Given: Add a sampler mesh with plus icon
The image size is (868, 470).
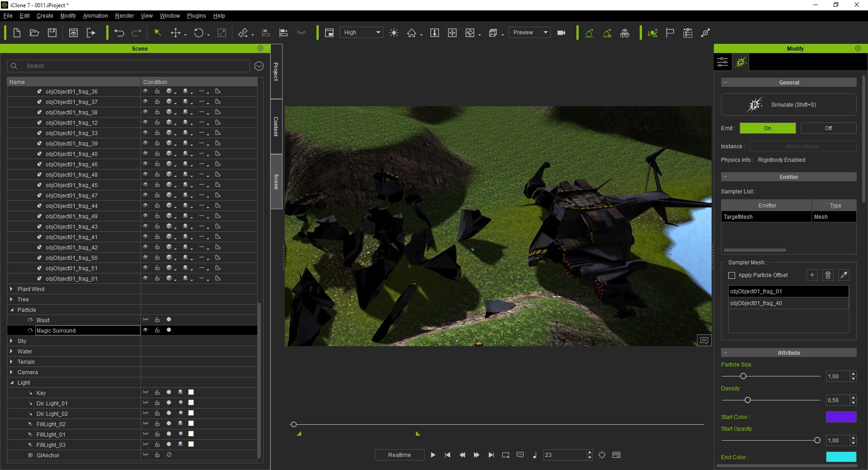Looking at the screenshot, I should point(812,275).
